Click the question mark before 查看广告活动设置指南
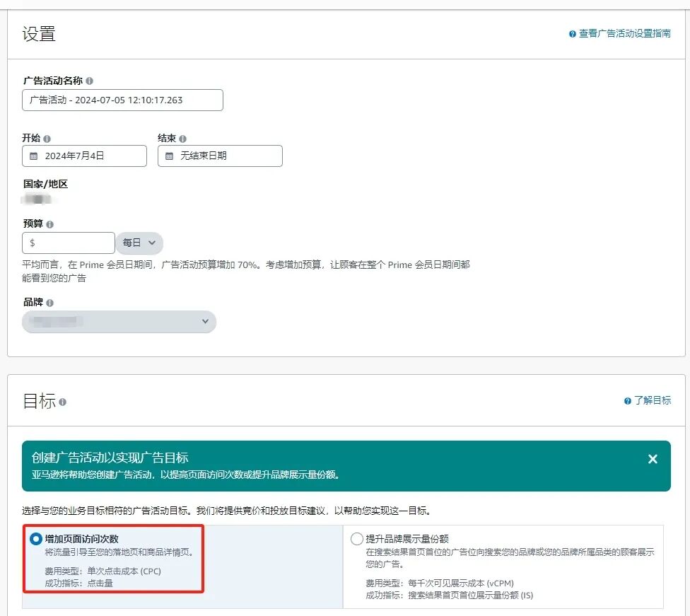The width and height of the screenshot is (690, 616). click(x=572, y=34)
